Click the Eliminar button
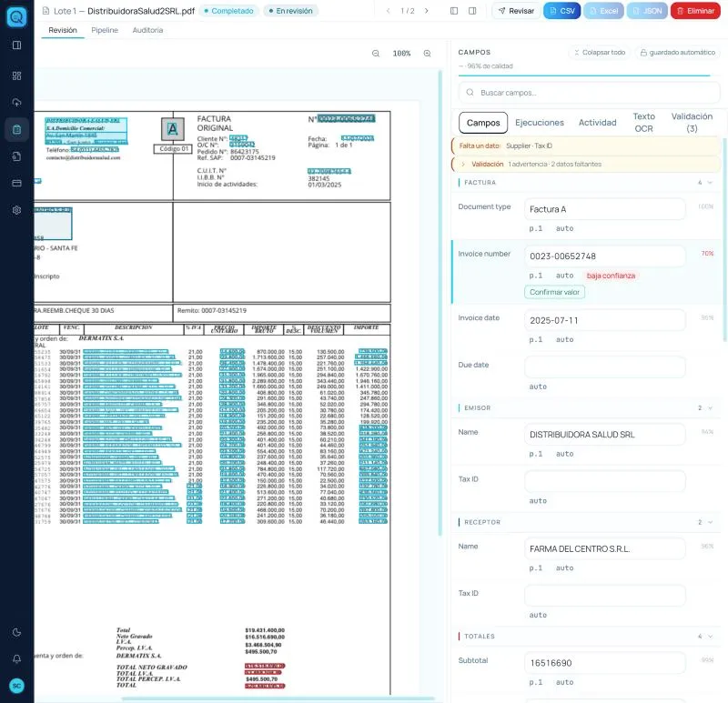This screenshot has width=728, height=703. pyautogui.click(x=695, y=11)
